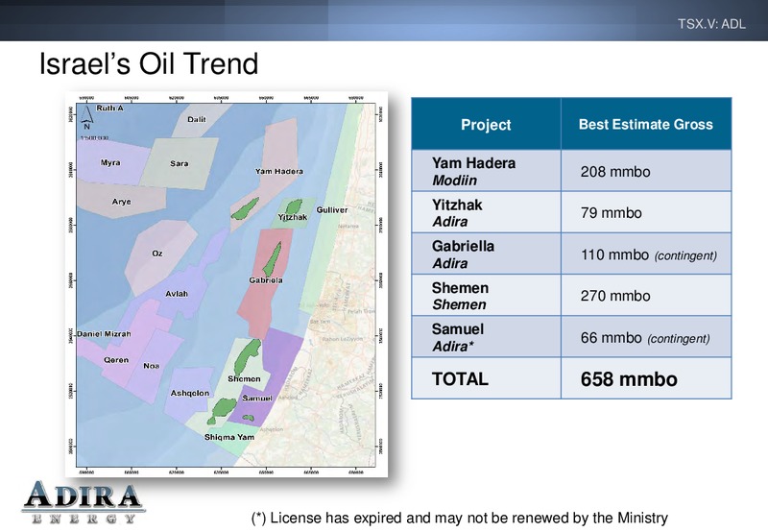Image resolution: width=768 pixels, height=532 pixels.
Task: Click the '658 mmbo' total value
Action: coord(629,379)
